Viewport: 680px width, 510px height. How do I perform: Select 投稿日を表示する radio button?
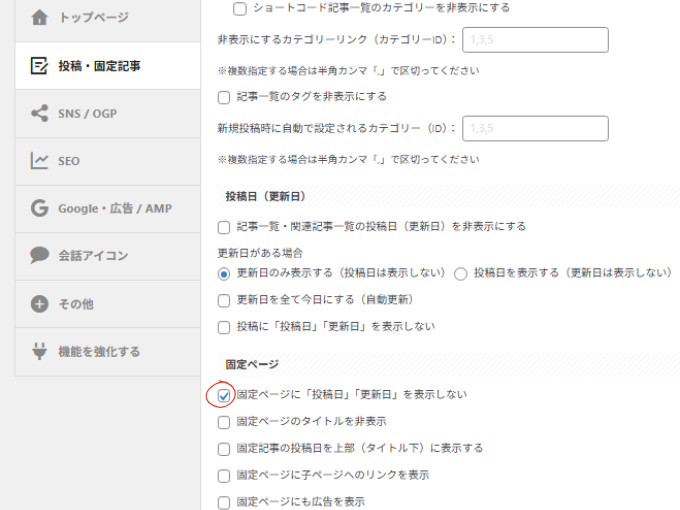461,274
